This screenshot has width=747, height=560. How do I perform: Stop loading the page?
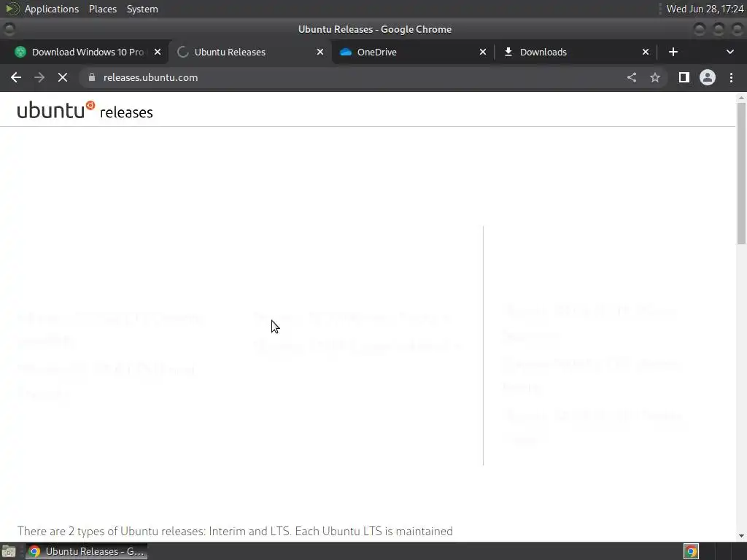pos(63,77)
